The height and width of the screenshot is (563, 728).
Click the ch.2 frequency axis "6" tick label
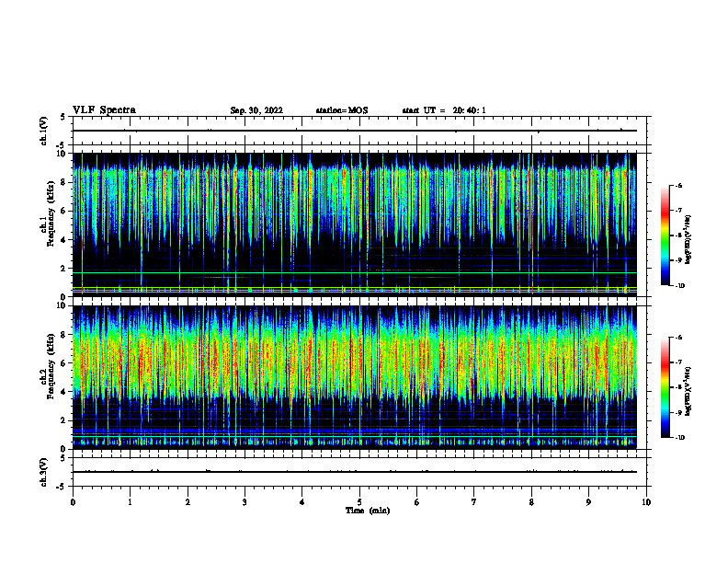click(63, 363)
